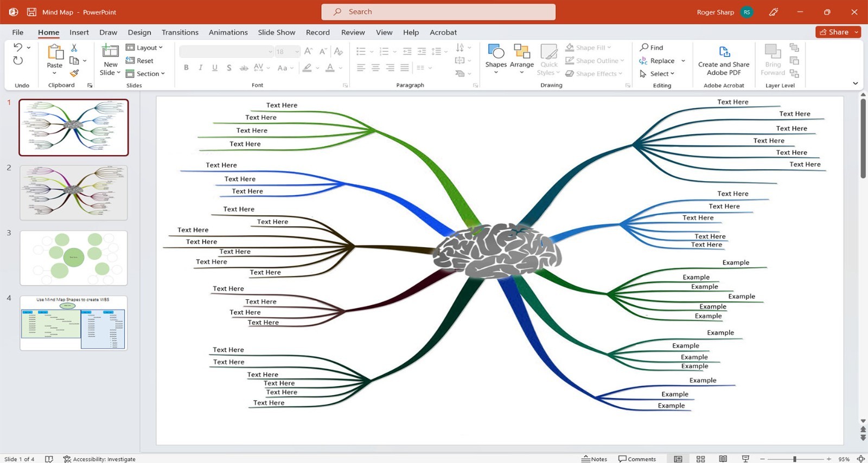Image resolution: width=868 pixels, height=463 pixels.
Task: Start Slide Show from status bar icon
Action: 745,459
